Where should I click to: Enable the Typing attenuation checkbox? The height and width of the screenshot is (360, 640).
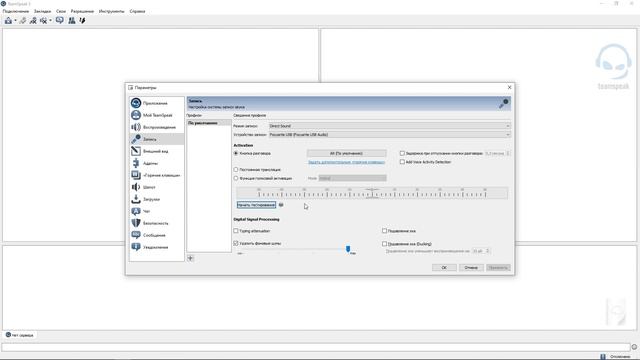pos(236,231)
